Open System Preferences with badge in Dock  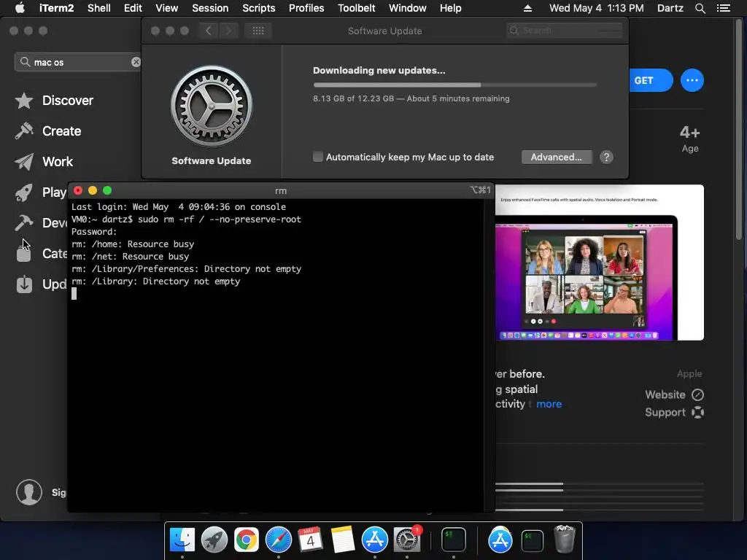point(407,540)
